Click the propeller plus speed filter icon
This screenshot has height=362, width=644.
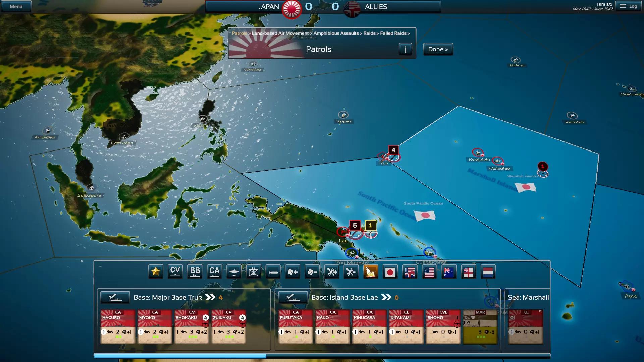coord(292,272)
